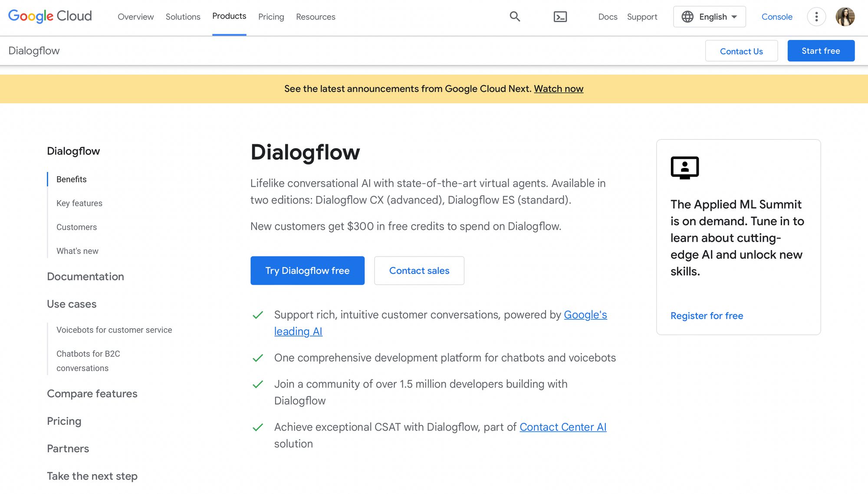Click the Dialogflow video/monitor icon
Image resolution: width=868 pixels, height=494 pixels.
(684, 168)
